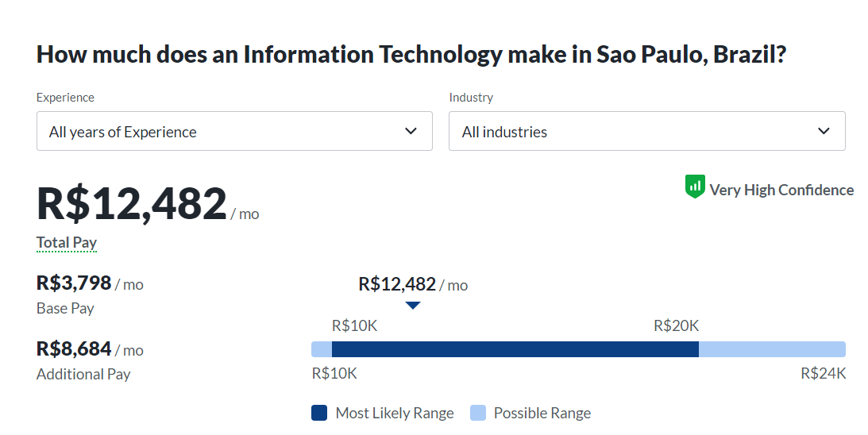Click the large R$12,482 total pay figure

[132, 204]
